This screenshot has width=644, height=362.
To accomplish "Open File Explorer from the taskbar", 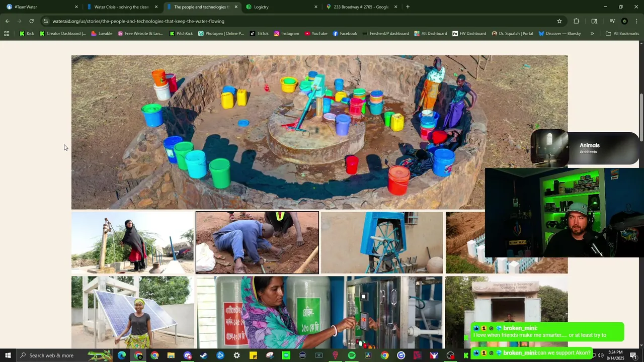I will point(171,355).
